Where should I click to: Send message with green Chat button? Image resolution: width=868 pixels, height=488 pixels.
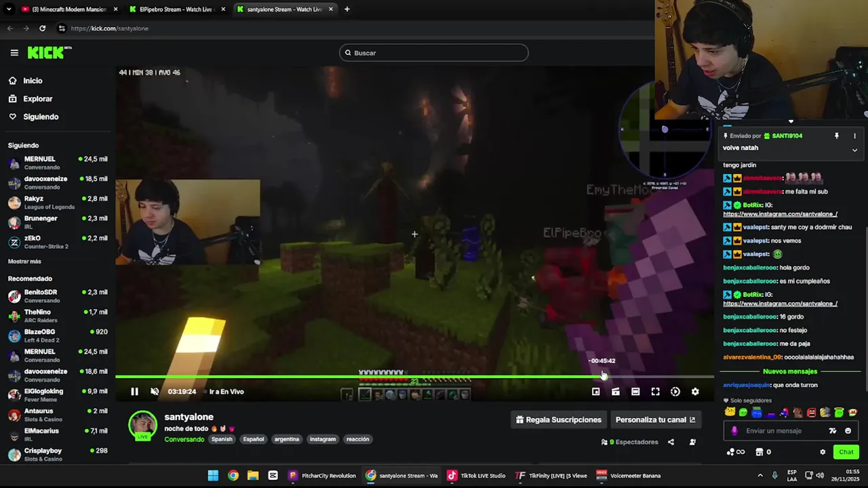coord(846,452)
